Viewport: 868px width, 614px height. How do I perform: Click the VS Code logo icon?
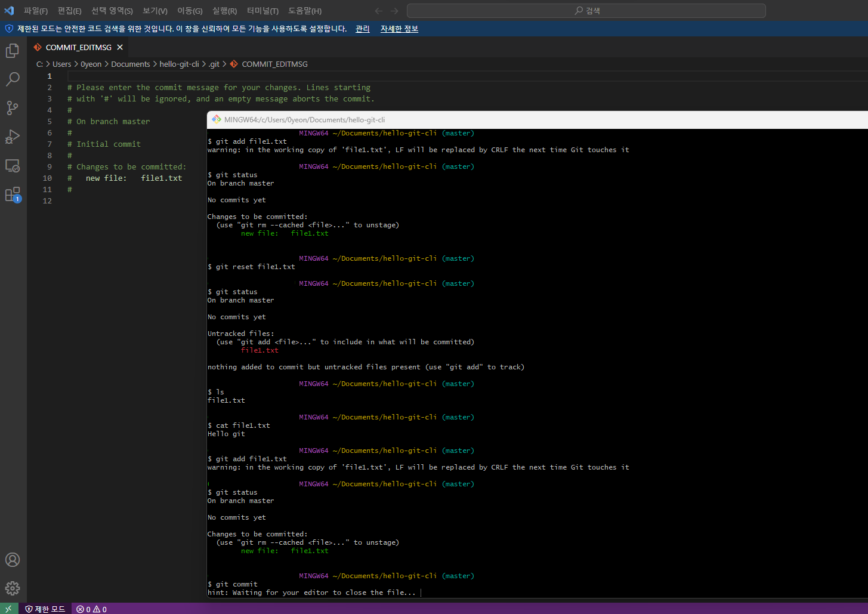tap(9, 11)
